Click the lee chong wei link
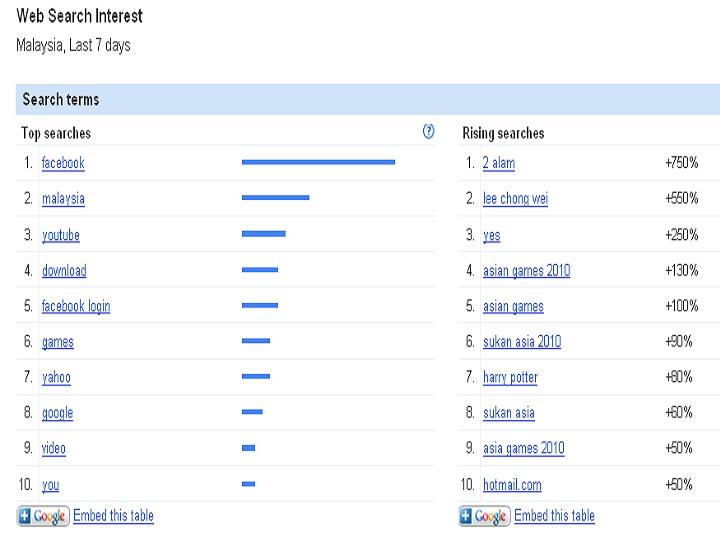Viewport: 720px width, 540px height. (x=515, y=198)
